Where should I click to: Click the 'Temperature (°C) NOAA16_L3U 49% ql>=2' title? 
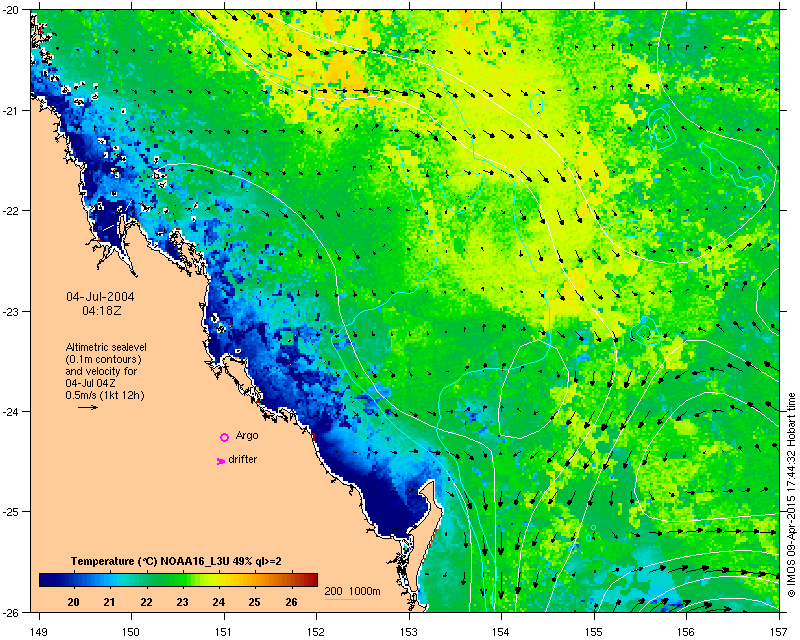click(x=176, y=561)
